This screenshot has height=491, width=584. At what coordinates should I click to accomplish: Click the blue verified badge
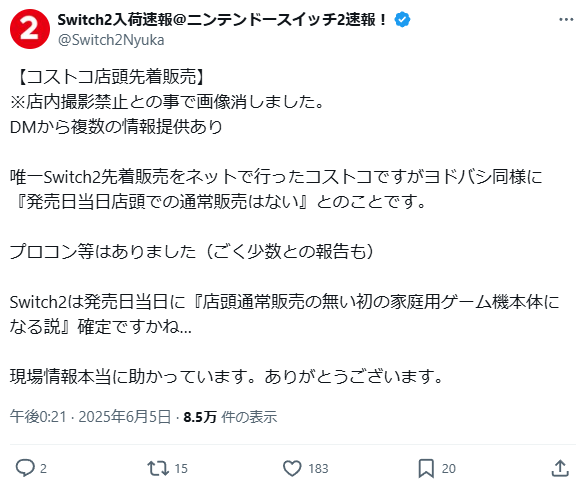point(402,20)
